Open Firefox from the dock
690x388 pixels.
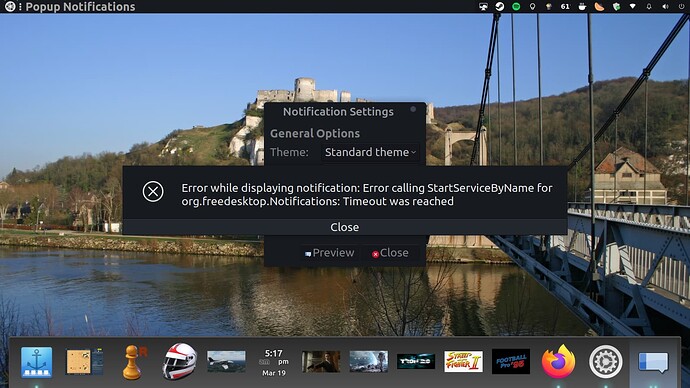(558, 362)
